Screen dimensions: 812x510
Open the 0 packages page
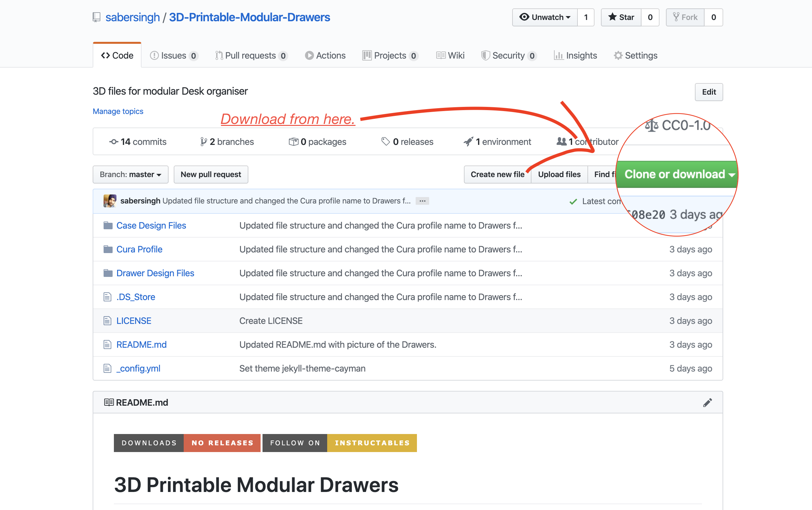[318, 142]
